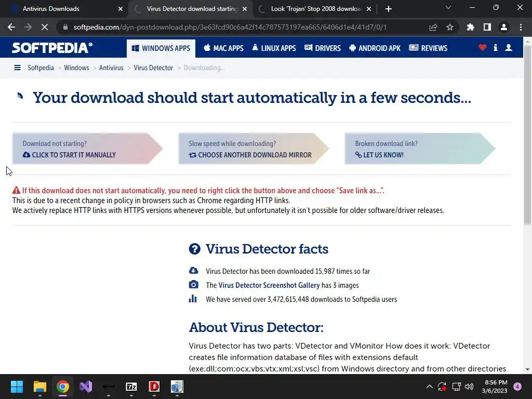The height and width of the screenshot is (399, 532).
Task: Click Let Us Know broken link button
Action: pyautogui.click(x=420, y=149)
